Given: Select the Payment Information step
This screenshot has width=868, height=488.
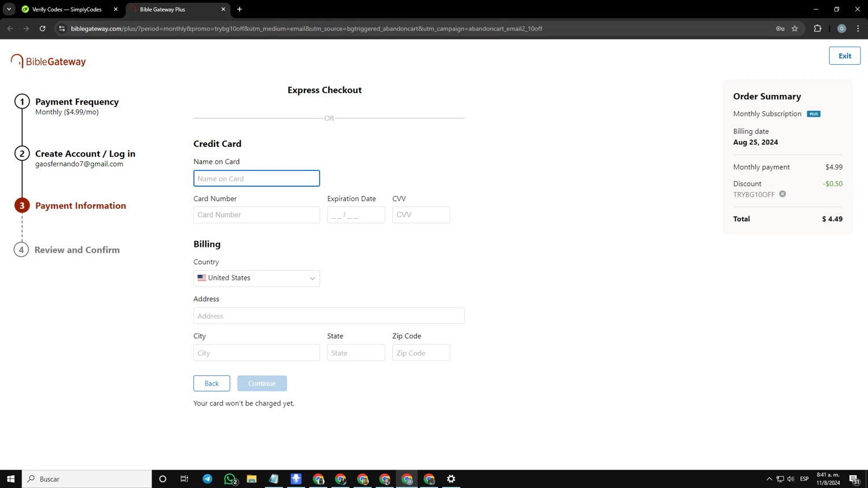Looking at the screenshot, I should [80, 206].
